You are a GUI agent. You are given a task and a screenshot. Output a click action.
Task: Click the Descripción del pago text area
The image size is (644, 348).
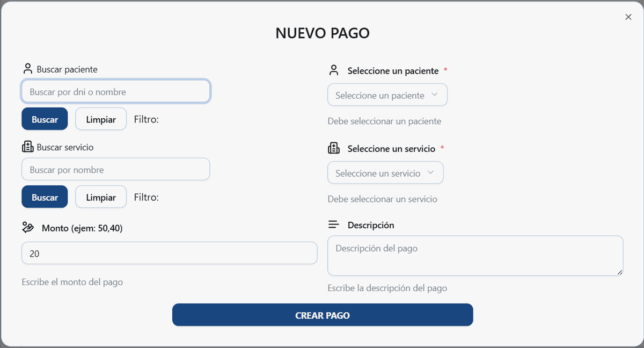(x=475, y=256)
